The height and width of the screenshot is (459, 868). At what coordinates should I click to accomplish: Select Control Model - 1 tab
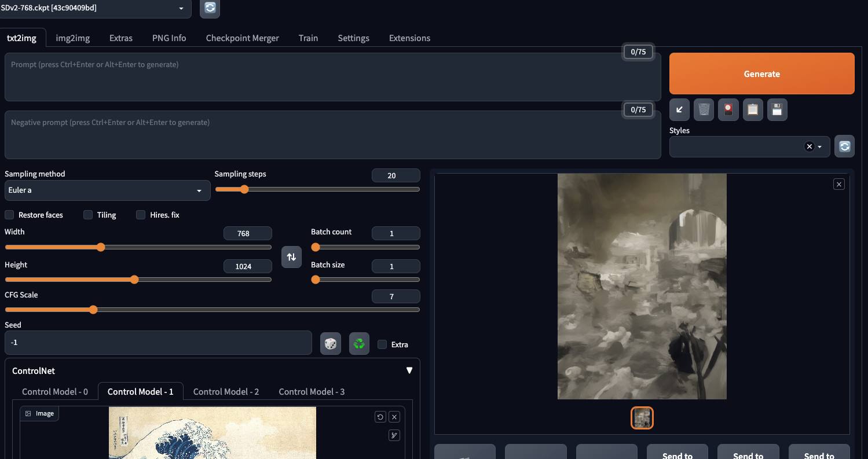[141, 391]
